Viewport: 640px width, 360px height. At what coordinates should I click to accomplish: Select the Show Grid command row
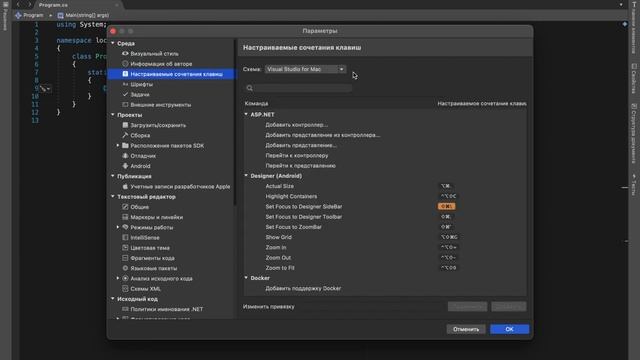coord(385,237)
